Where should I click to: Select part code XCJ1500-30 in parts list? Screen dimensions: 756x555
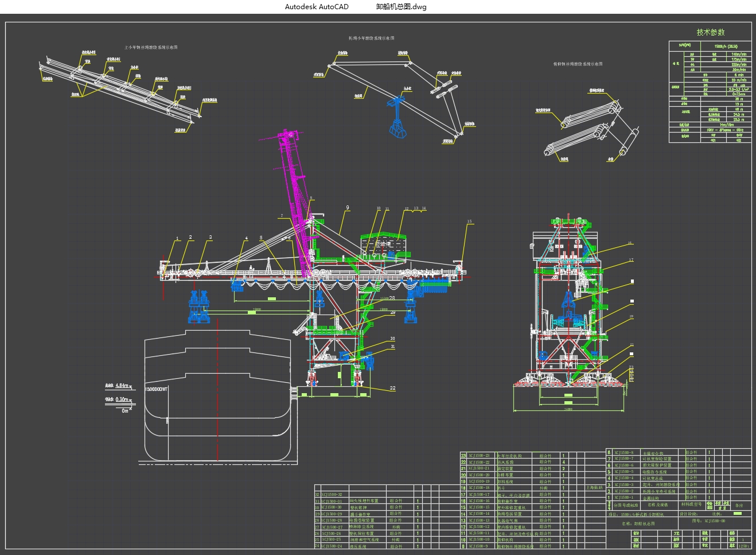click(x=331, y=507)
